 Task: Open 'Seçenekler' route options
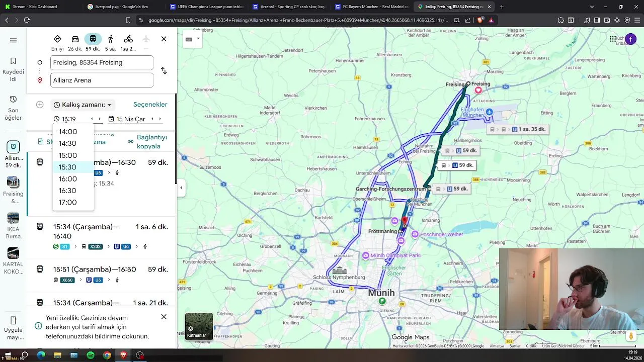[150, 105]
